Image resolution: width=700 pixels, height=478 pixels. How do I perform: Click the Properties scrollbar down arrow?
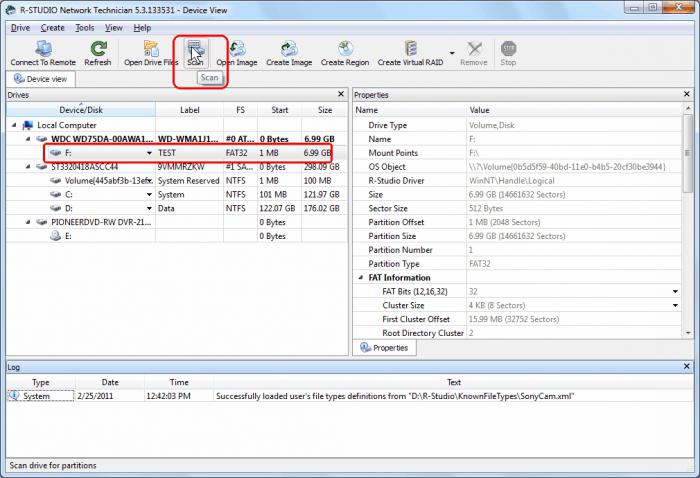688,333
